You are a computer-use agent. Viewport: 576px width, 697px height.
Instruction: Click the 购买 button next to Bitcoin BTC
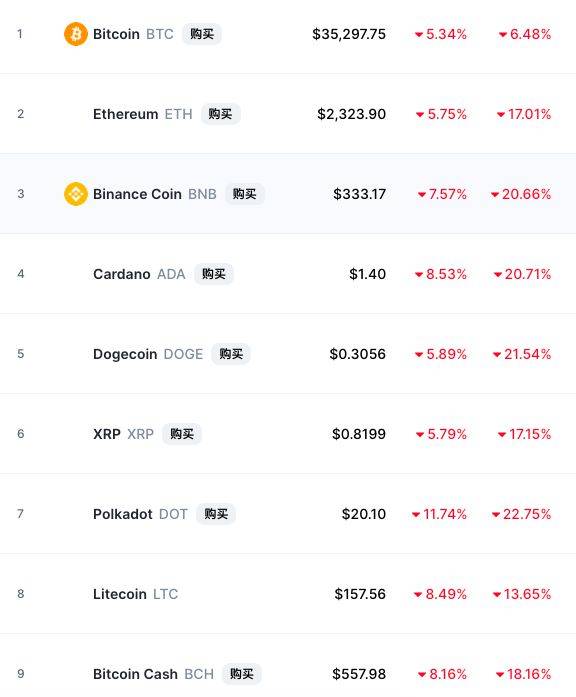(x=202, y=34)
